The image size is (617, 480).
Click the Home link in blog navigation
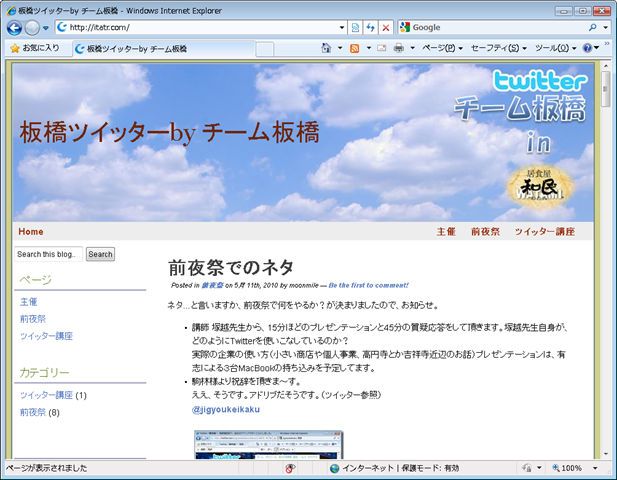30,231
